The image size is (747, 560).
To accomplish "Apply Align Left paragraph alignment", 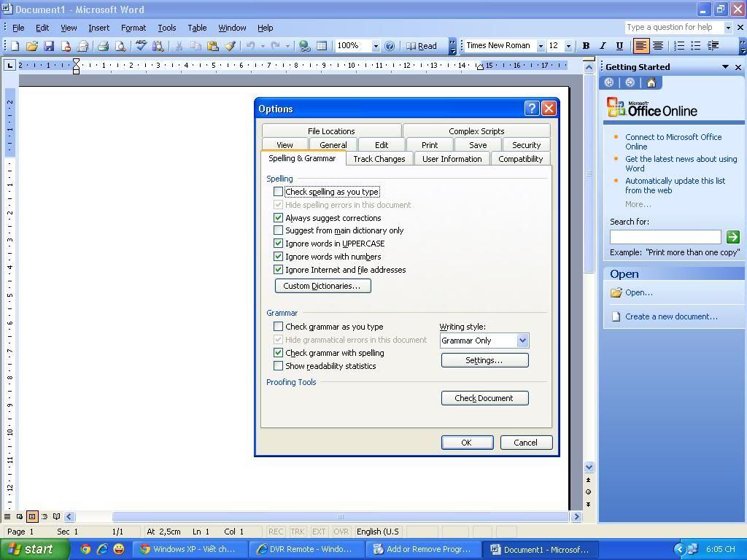I will (640, 46).
